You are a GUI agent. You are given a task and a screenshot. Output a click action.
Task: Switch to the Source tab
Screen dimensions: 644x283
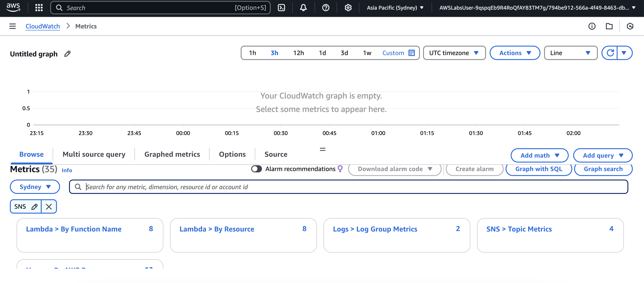(x=276, y=154)
